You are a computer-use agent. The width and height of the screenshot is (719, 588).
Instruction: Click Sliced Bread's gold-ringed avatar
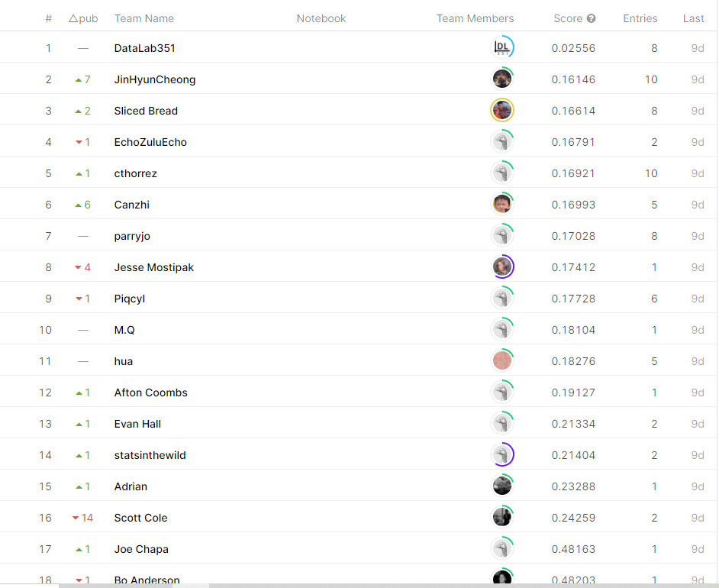[x=501, y=111]
